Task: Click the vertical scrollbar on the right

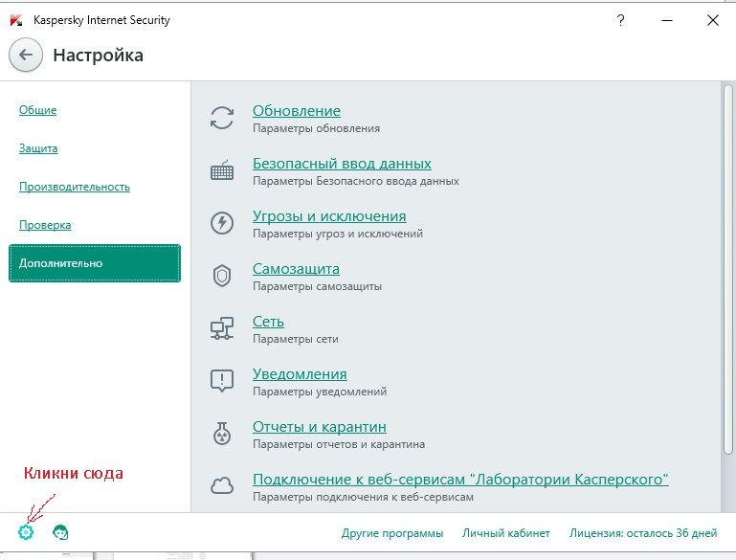Action: click(x=728, y=269)
